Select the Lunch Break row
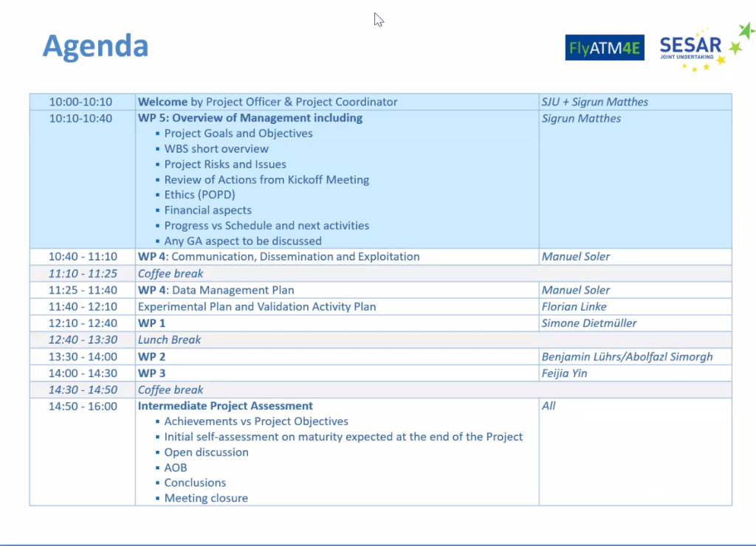 tap(169, 340)
